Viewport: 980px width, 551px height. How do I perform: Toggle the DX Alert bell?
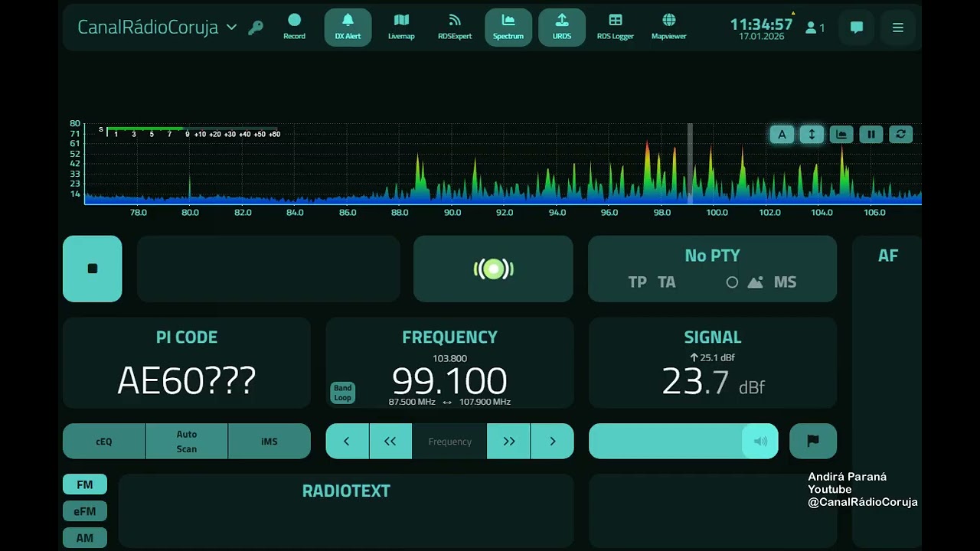348,27
